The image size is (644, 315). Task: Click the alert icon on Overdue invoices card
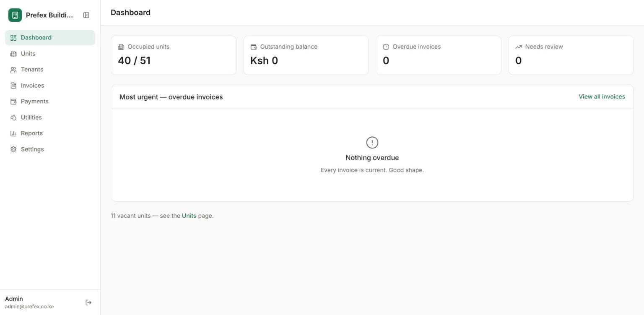(386, 47)
